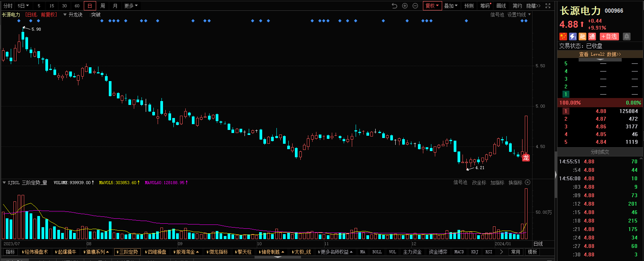The width and height of the screenshot is (644, 261).
Task: Zoom out chart with minus icon
Action: tap(415, 6)
